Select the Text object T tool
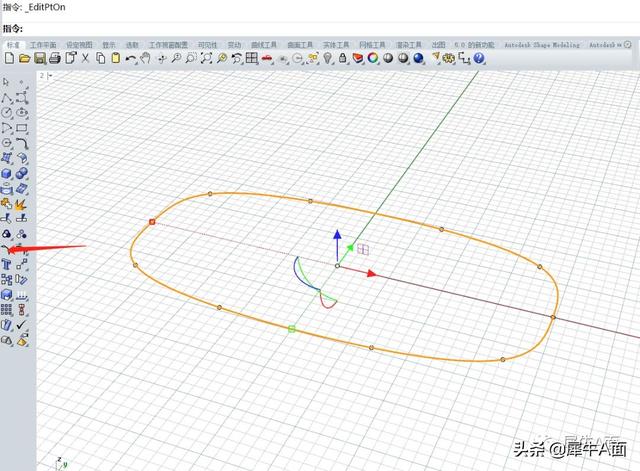640x471 pixels. point(6,264)
